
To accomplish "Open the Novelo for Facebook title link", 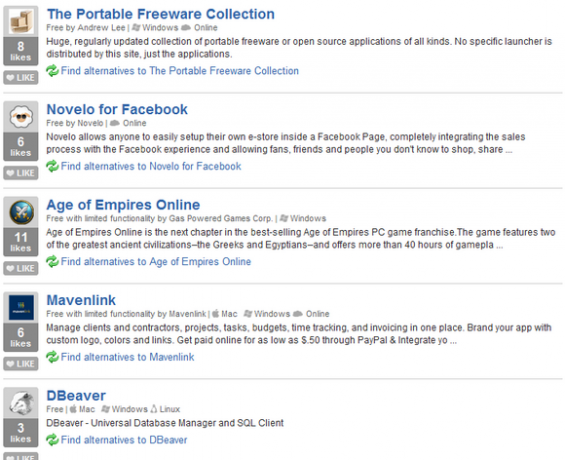I will [117, 109].
